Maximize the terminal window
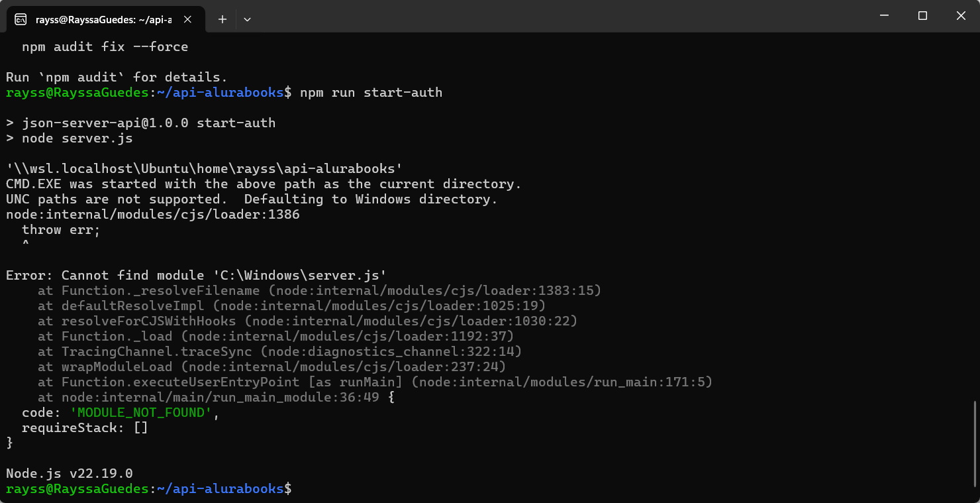This screenshot has width=980, height=503. pyautogui.click(x=922, y=16)
